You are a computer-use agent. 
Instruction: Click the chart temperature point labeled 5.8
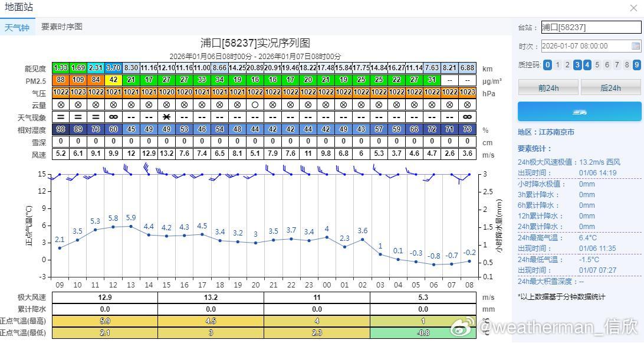(113, 227)
